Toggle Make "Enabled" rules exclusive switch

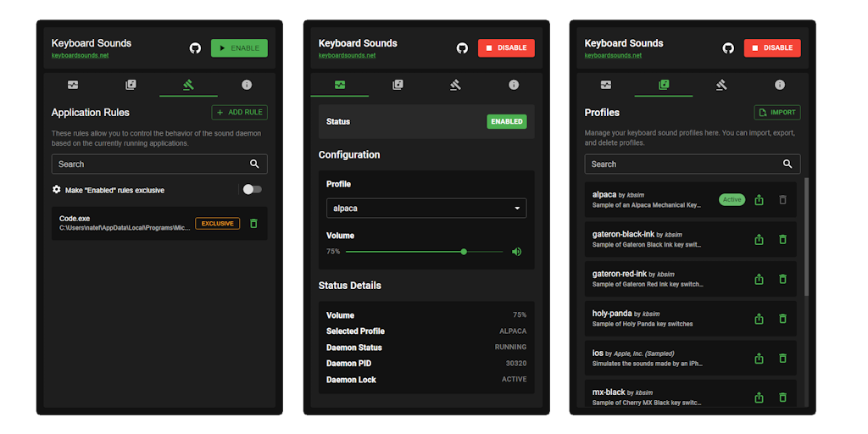pyautogui.click(x=252, y=190)
